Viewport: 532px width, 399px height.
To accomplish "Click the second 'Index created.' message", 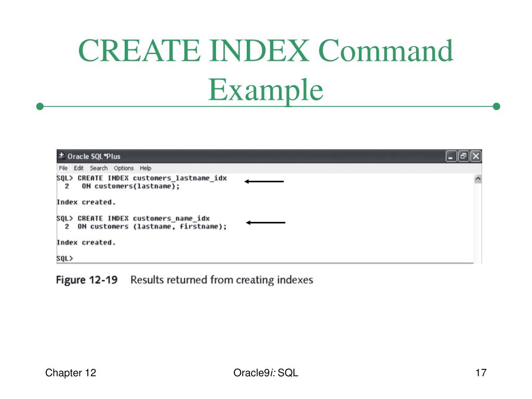I will click(x=86, y=243).
